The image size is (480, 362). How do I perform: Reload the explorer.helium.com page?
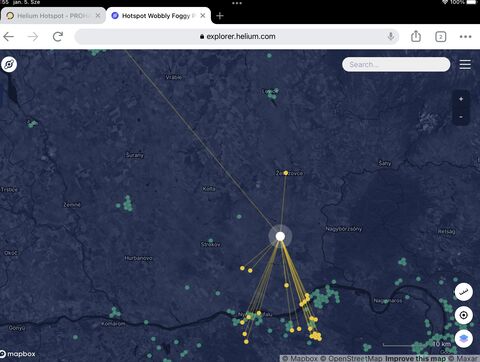tap(58, 36)
